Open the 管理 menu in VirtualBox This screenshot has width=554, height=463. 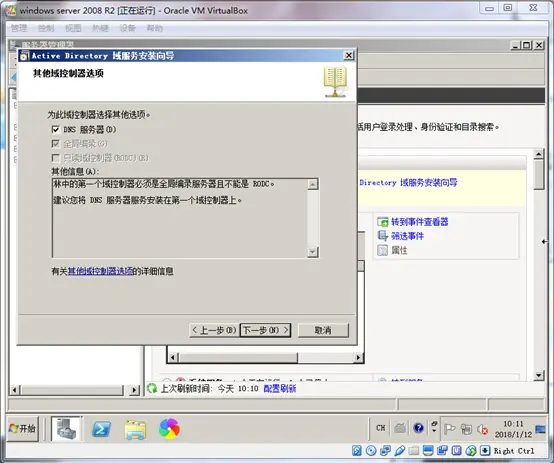(x=19, y=28)
